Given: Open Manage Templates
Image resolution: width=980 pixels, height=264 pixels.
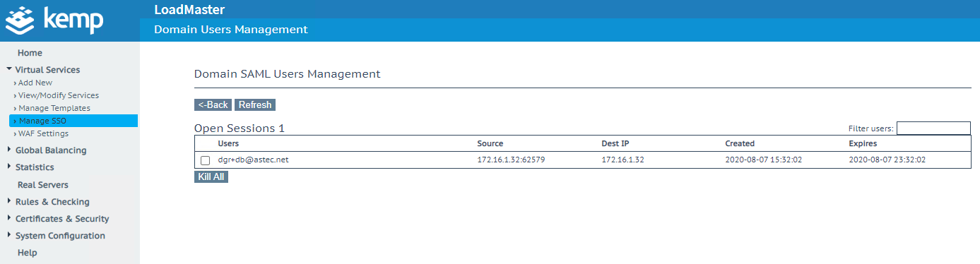Looking at the screenshot, I should [52, 108].
